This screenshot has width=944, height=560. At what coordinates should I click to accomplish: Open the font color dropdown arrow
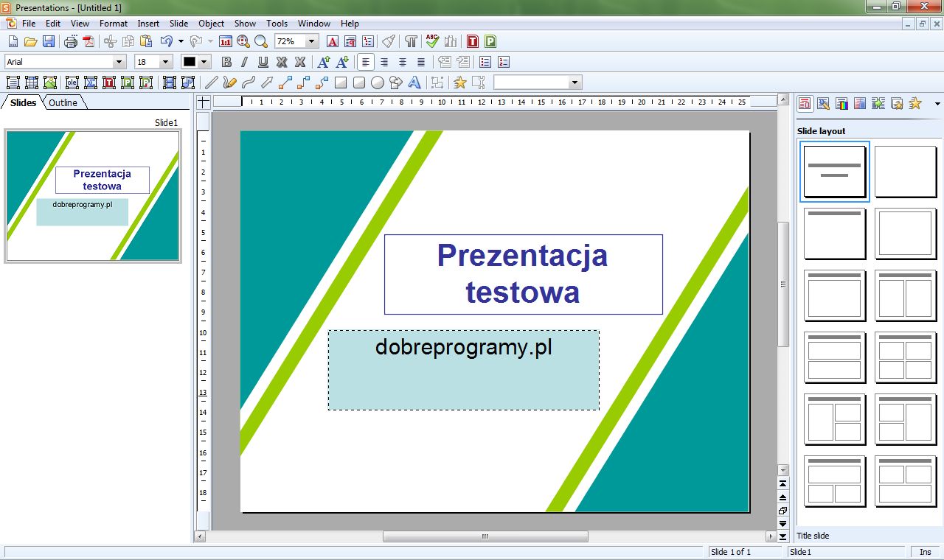pos(204,62)
